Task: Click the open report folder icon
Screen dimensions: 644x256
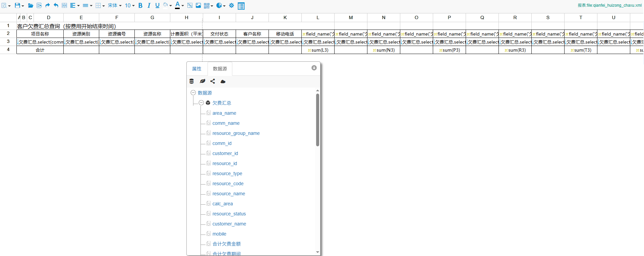Action: [30, 5]
